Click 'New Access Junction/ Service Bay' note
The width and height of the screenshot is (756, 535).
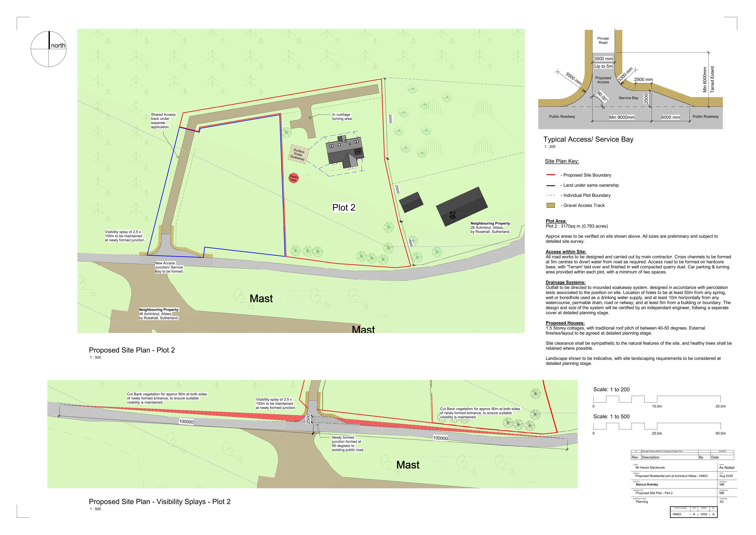[x=169, y=267]
